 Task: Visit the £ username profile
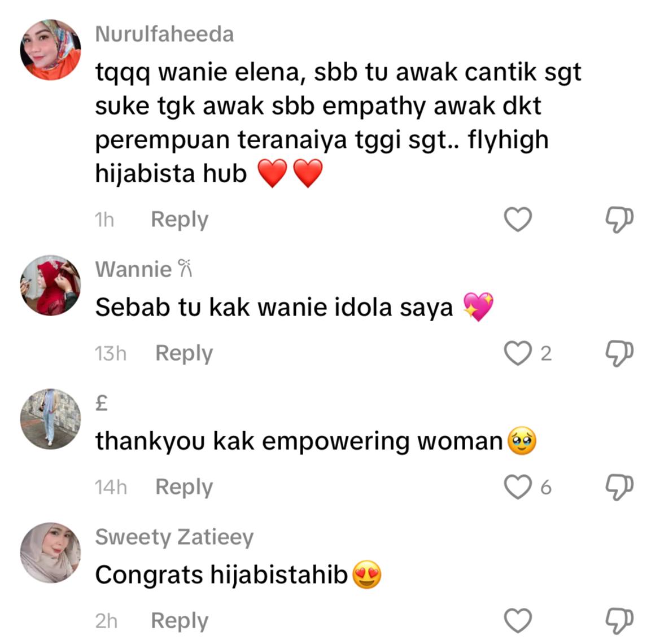point(102,403)
